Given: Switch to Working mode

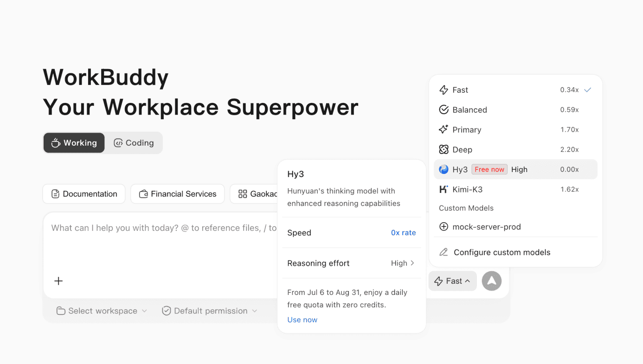Looking at the screenshot, I should pos(74,143).
